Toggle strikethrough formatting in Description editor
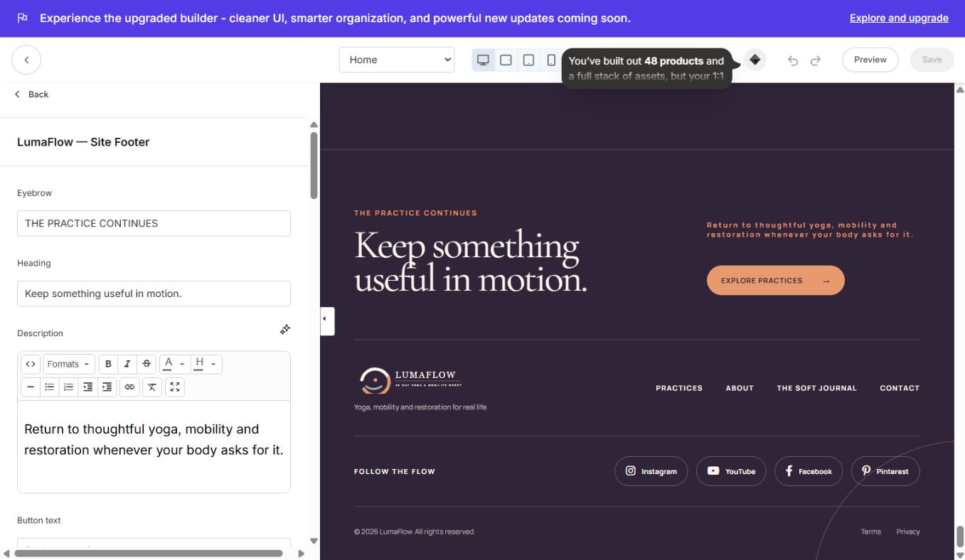Screen dimensions: 965x560 [146, 364]
